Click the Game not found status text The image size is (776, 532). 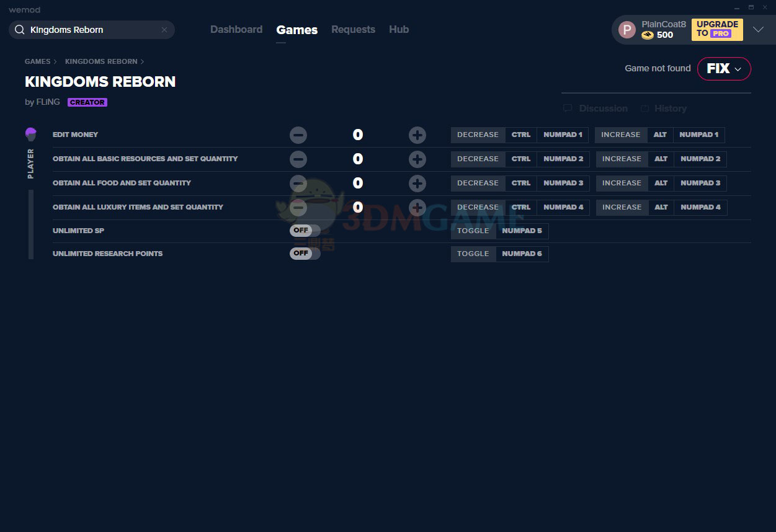pos(658,68)
